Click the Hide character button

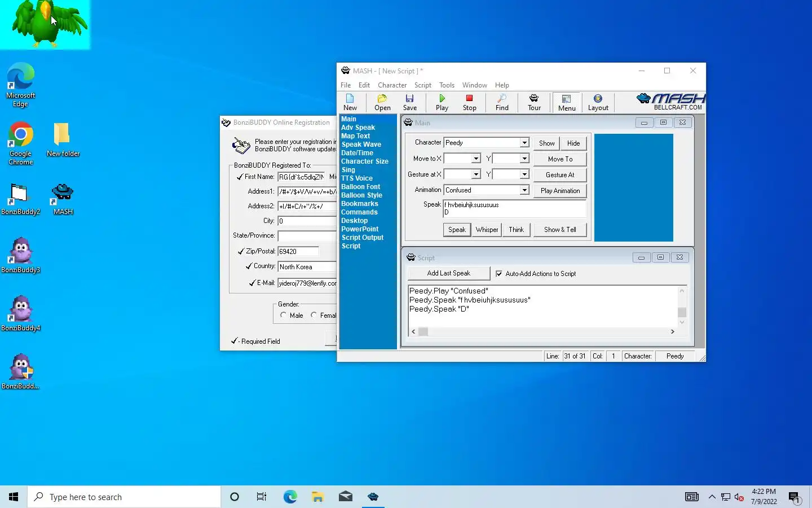[x=573, y=143]
